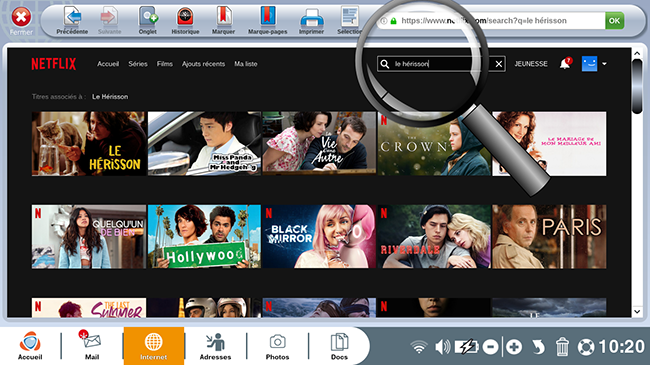Click the 10:20 clock

click(621, 347)
